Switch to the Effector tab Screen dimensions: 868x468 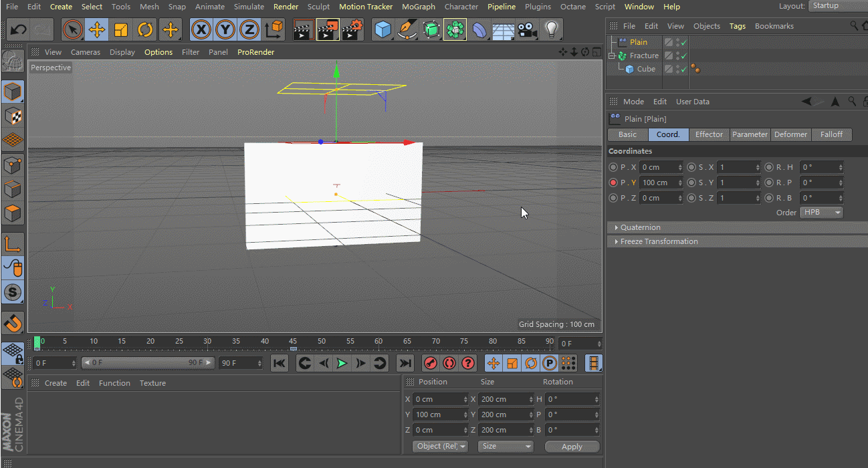tap(709, 134)
